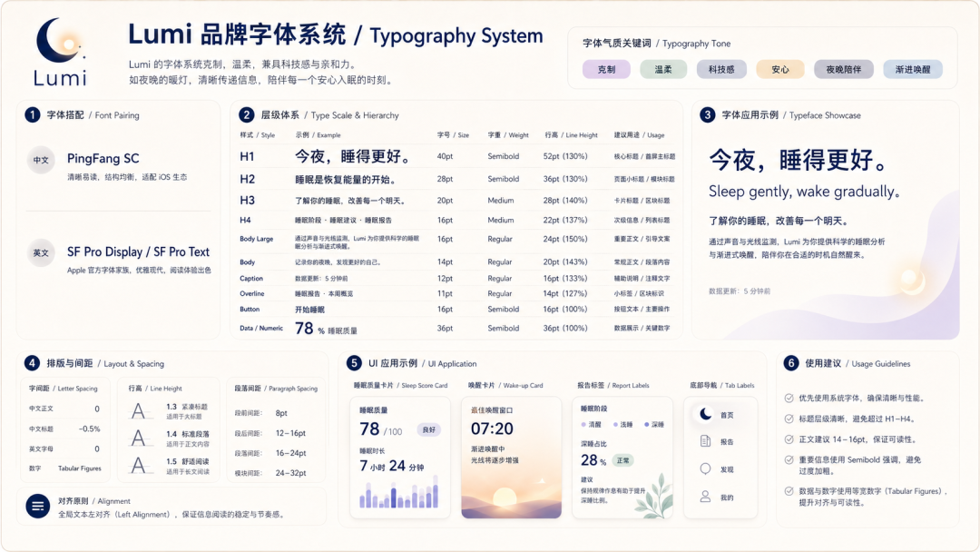Click the 52pt (130%) line height cell
The width and height of the screenshot is (980, 552).
click(565, 156)
